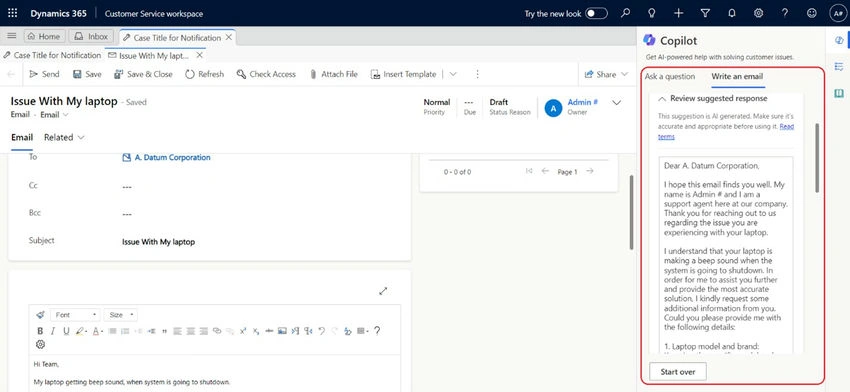Select the Email form tab

click(22, 138)
